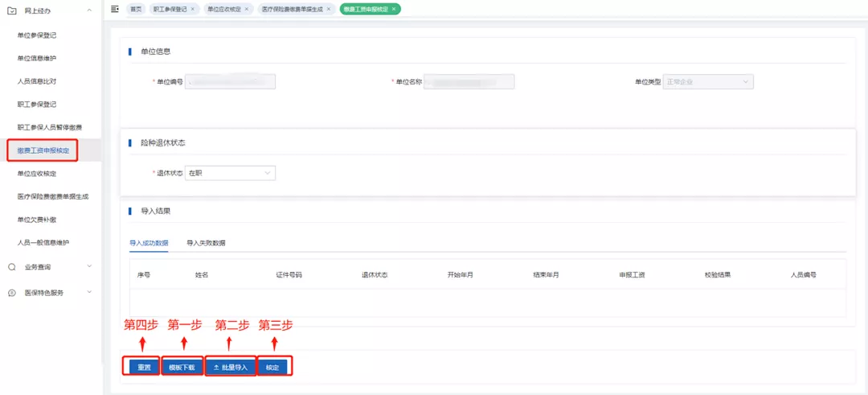Viewport: 868px width, 395px height.
Task: Expand the 医保特色服务 menu section
Action: pyautogui.click(x=88, y=292)
